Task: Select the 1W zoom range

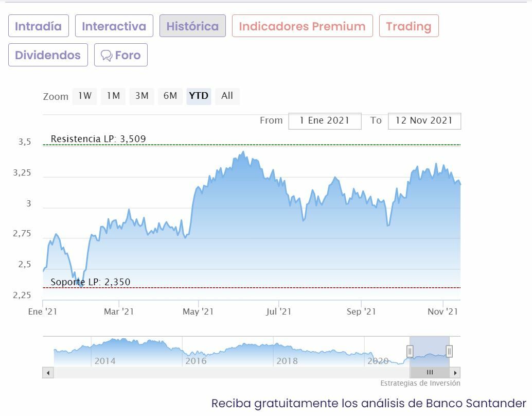Action: [85, 96]
